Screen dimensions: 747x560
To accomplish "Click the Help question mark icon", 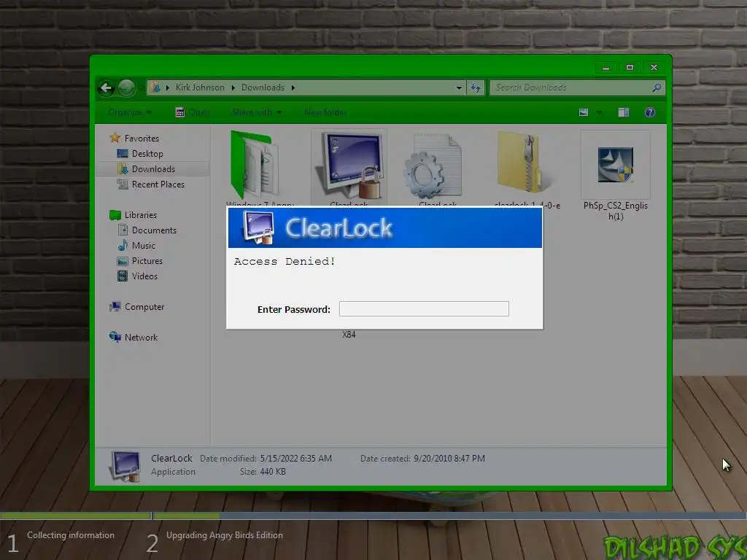I will (x=650, y=112).
